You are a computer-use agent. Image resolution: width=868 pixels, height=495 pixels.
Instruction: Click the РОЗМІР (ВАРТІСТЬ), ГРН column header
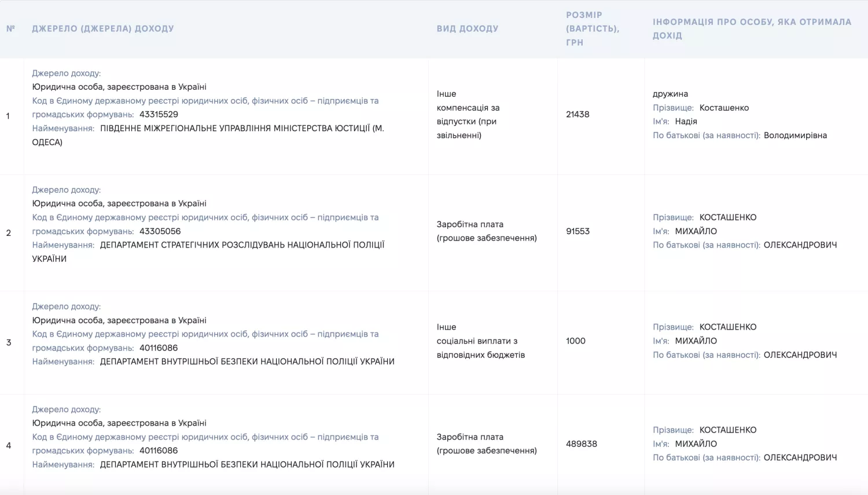(593, 28)
